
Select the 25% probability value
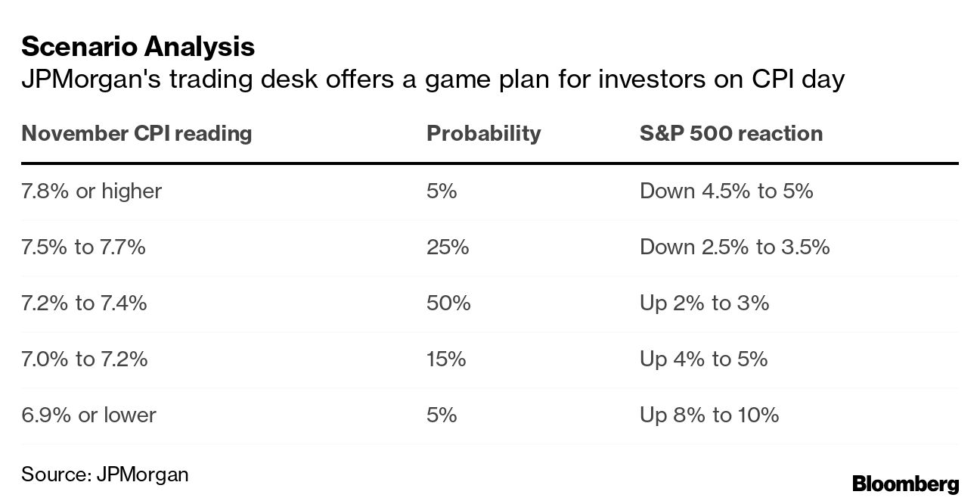[447, 247]
